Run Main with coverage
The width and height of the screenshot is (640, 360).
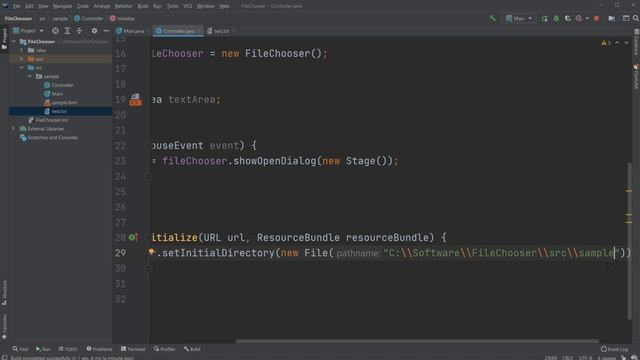tap(568, 19)
